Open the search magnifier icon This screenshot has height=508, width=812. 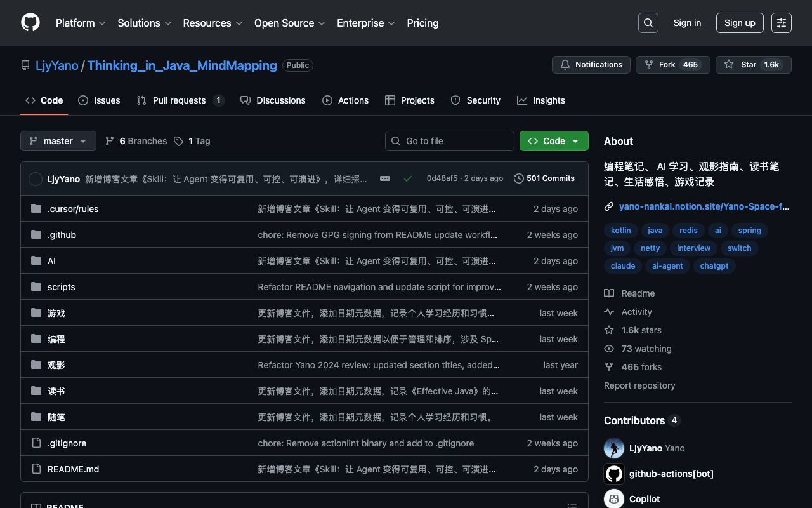648,23
